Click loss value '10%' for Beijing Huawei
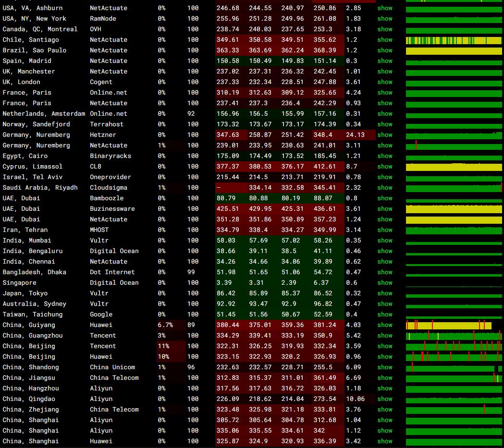 pos(163,357)
